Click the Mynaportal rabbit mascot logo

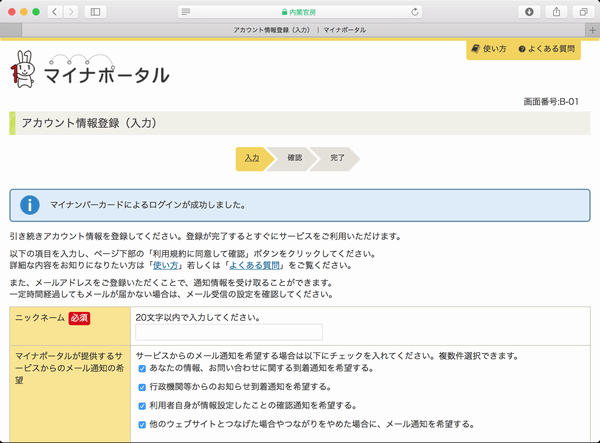click(23, 69)
